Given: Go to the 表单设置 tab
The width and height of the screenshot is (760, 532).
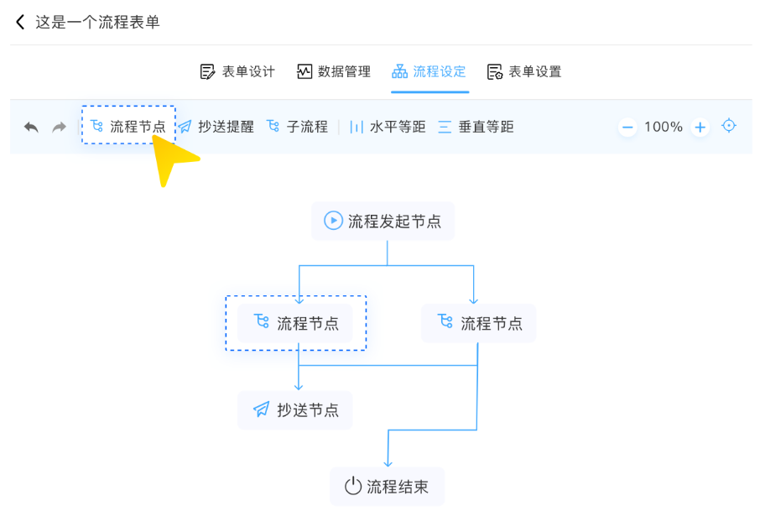Looking at the screenshot, I should [x=524, y=71].
